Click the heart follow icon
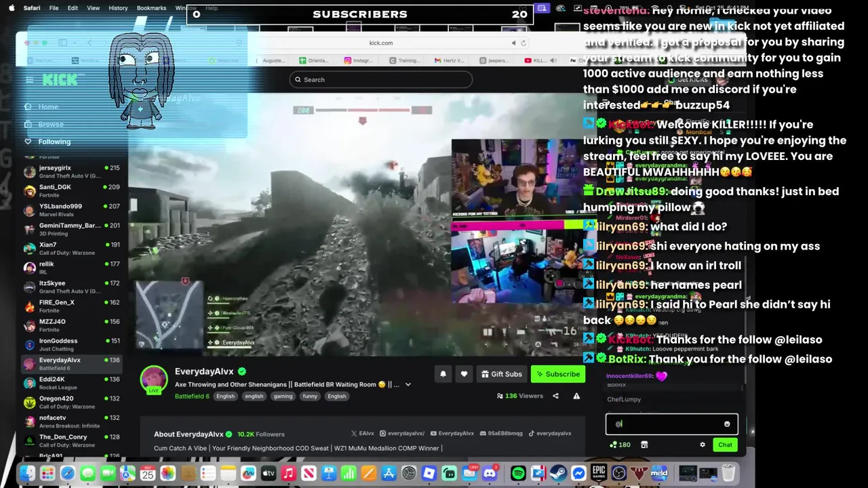This screenshot has width=868, height=488. tap(464, 373)
